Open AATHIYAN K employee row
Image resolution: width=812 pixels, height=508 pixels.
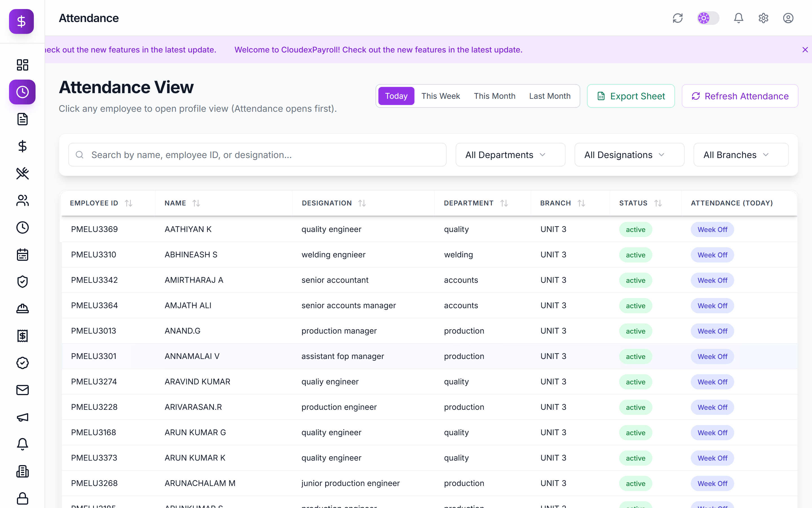coord(429,229)
